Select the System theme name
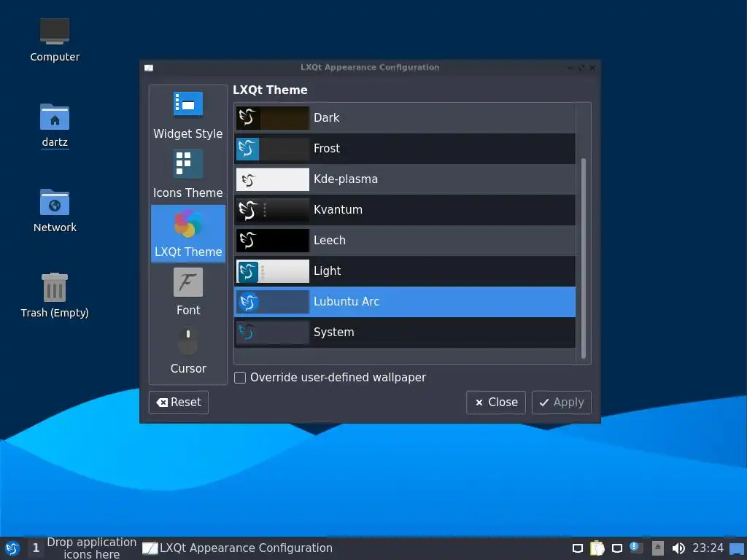This screenshot has width=747, height=560. pyautogui.click(x=333, y=332)
